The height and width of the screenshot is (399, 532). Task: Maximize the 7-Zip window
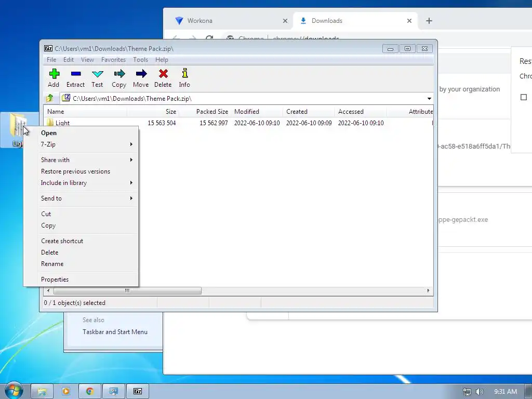407,49
